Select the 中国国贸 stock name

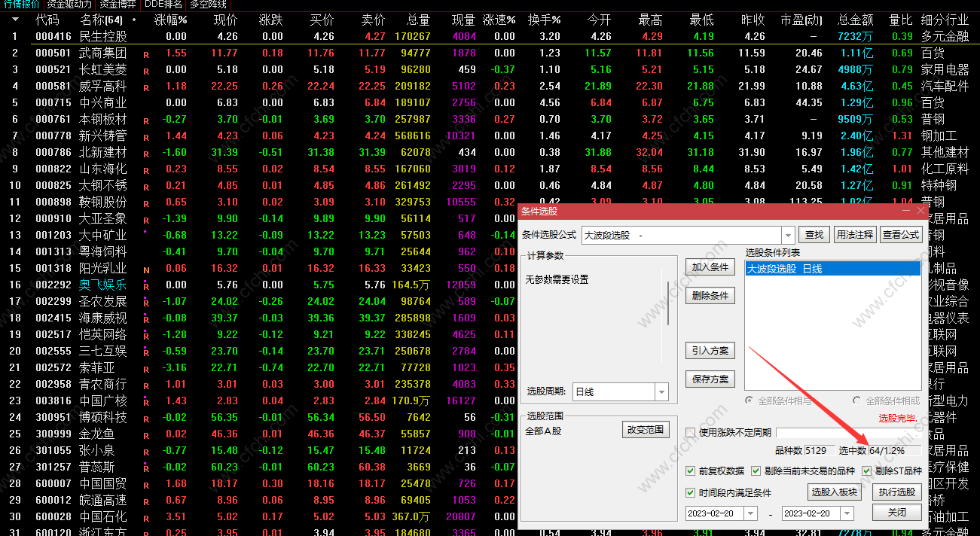tap(103, 483)
